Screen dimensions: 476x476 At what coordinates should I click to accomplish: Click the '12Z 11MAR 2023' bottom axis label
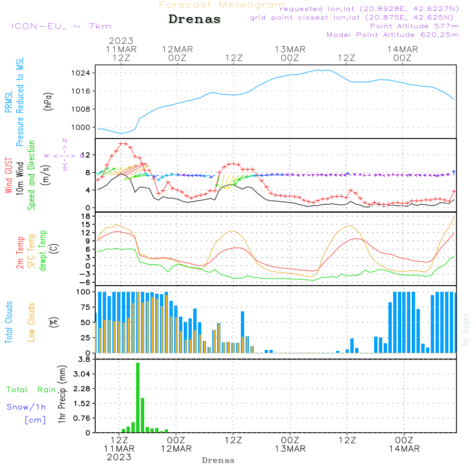pos(119,449)
